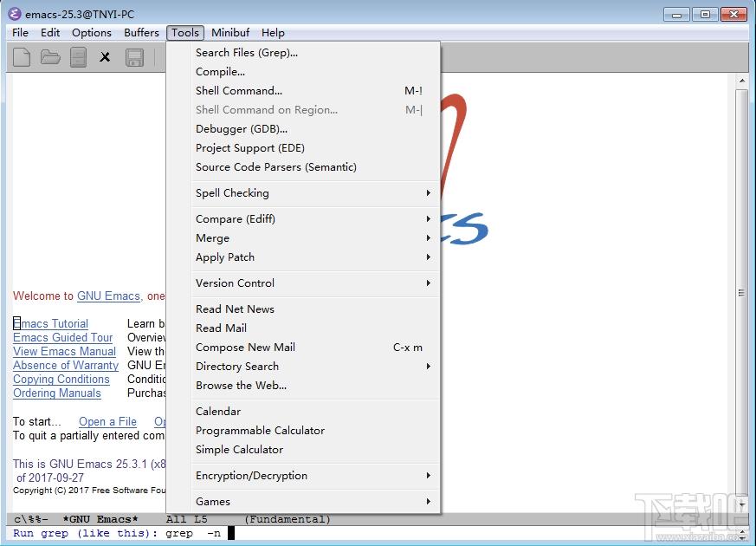This screenshot has height=546, width=756.
Task: Select Project Support (EDE)
Action: click(304, 148)
